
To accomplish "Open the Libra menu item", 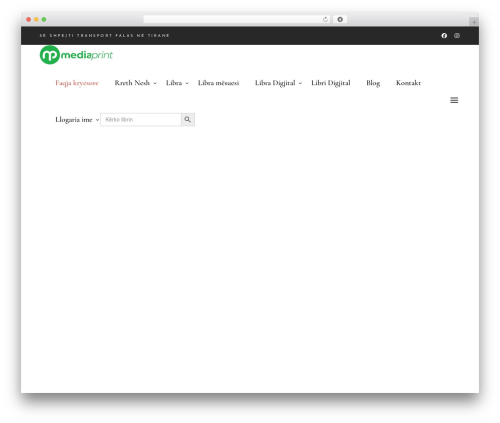I will (x=174, y=83).
